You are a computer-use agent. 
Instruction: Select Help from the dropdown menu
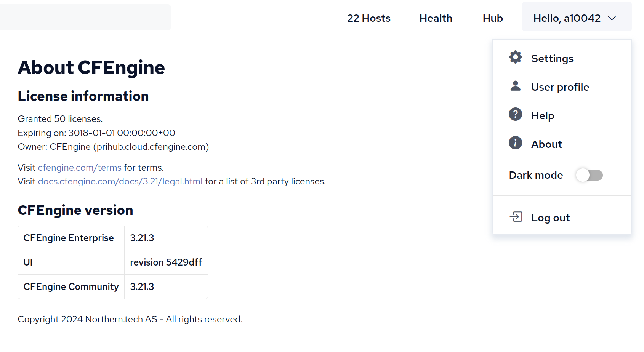click(x=543, y=115)
